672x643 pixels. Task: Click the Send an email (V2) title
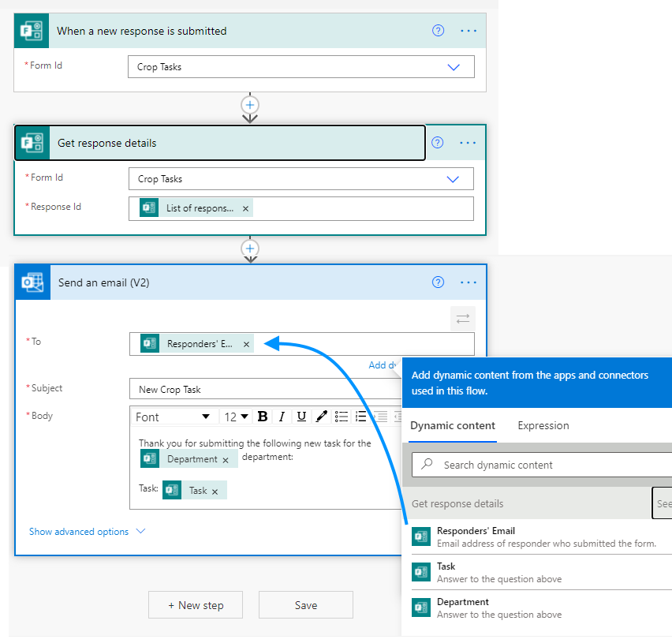[103, 283]
